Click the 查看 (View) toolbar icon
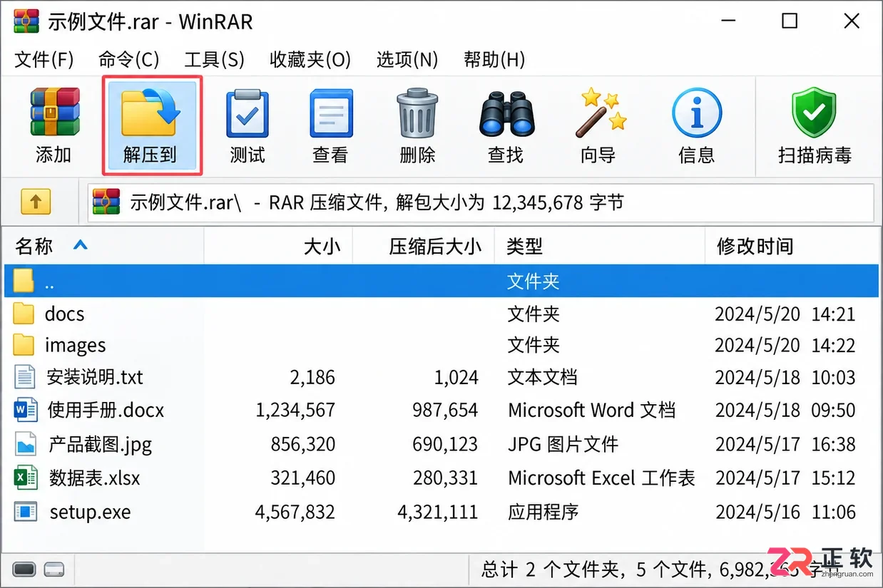The width and height of the screenshot is (883, 588). tap(331, 113)
